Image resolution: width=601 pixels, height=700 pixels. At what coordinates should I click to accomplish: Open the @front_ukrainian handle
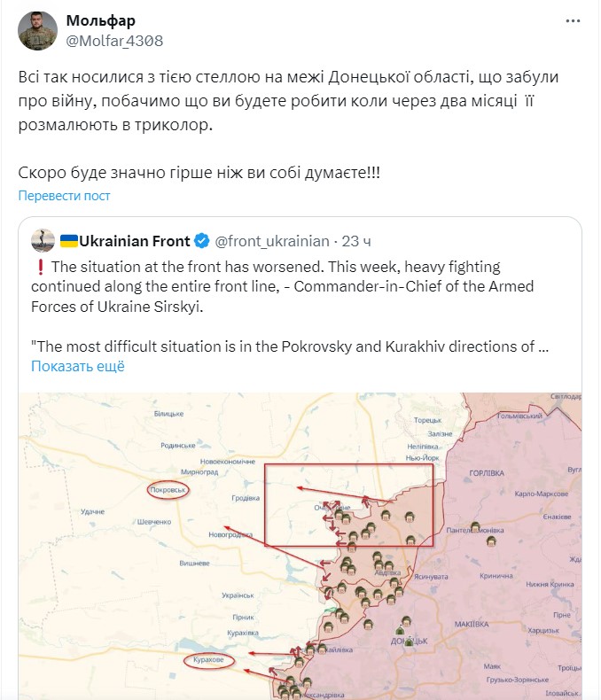click(273, 240)
